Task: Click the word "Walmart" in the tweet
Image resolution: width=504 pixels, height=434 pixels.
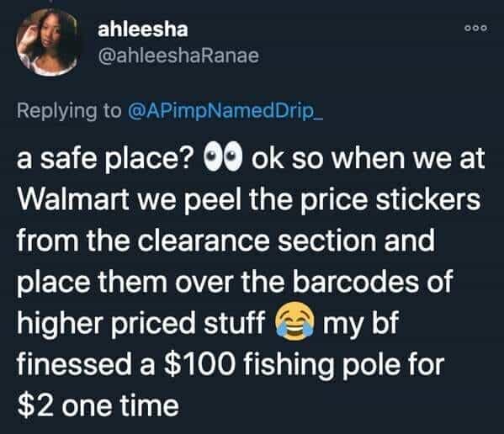Action: (73, 199)
